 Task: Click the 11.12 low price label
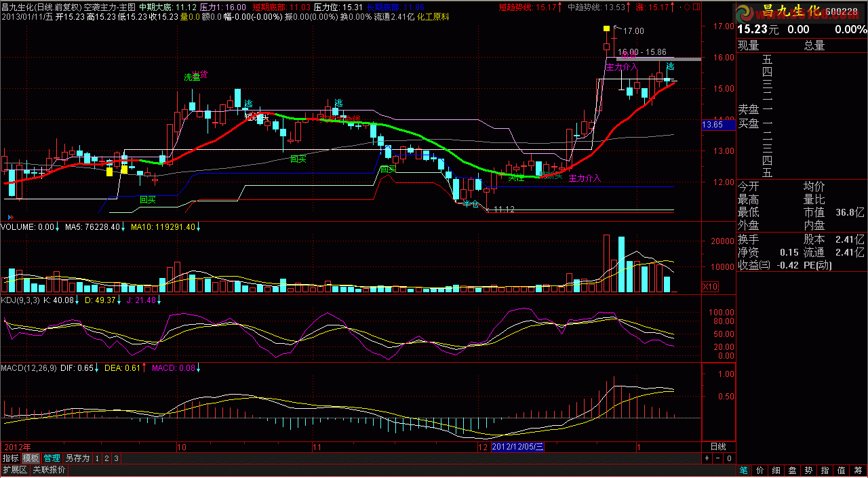tap(504, 210)
